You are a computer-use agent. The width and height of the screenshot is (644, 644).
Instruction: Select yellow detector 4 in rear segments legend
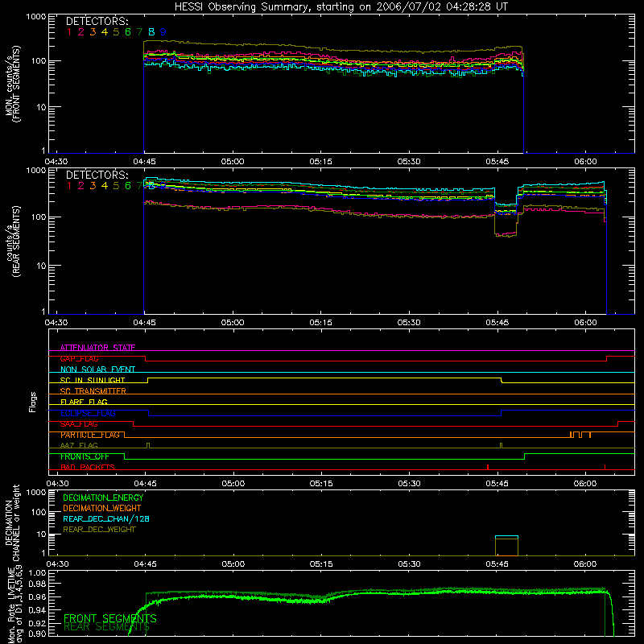(x=105, y=186)
